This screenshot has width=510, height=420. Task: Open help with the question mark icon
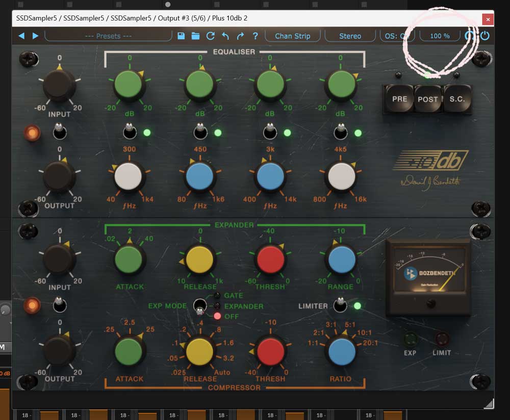click(256, 36)
